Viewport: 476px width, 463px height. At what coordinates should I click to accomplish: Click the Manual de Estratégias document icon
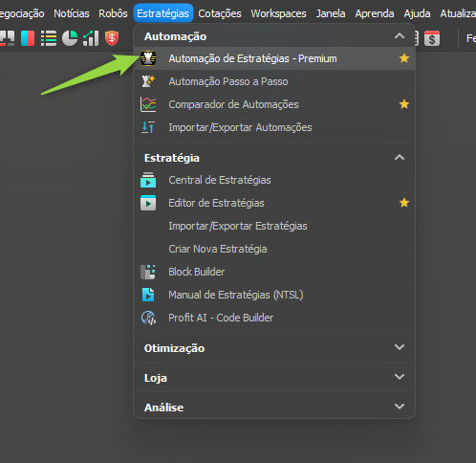148,295
